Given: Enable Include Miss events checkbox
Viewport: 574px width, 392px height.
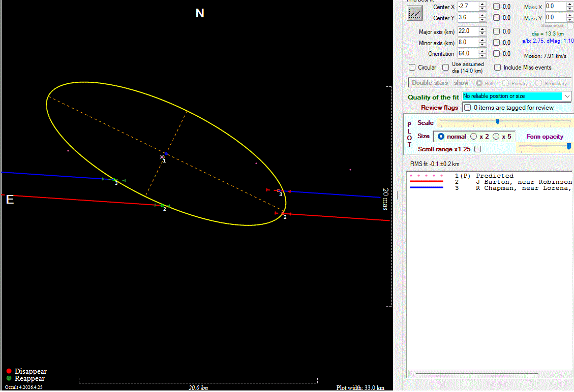Looking at the screenshot, I should [x=498, y=68].
